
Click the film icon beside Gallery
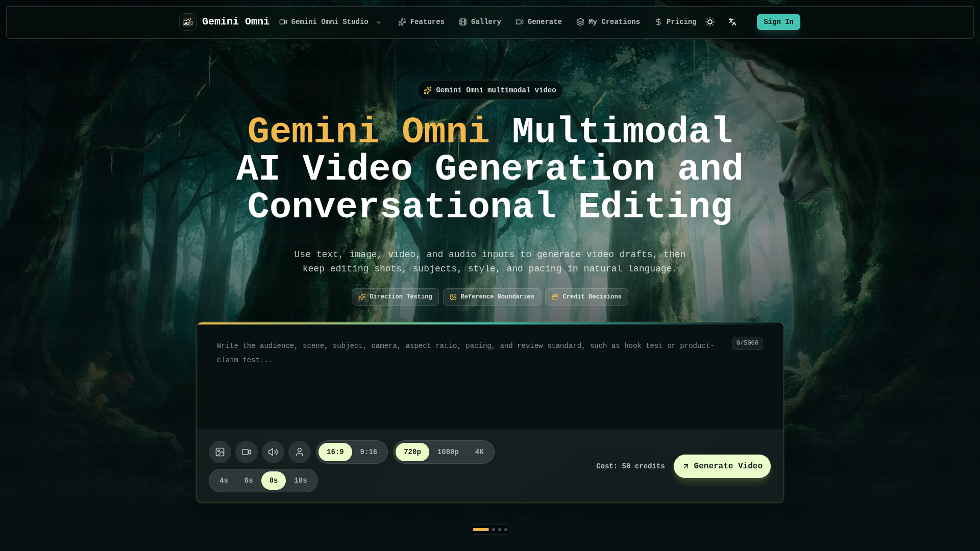463,22
